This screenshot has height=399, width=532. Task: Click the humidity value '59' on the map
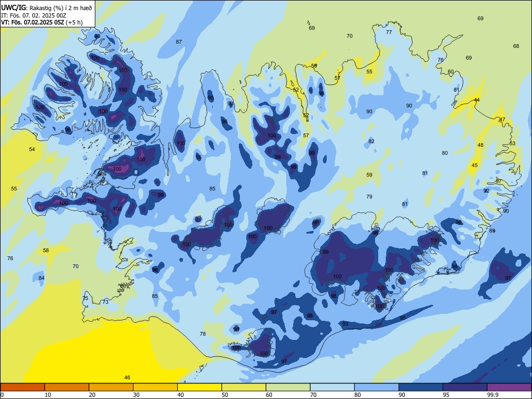pyautogui.click(x=370, y=174)
